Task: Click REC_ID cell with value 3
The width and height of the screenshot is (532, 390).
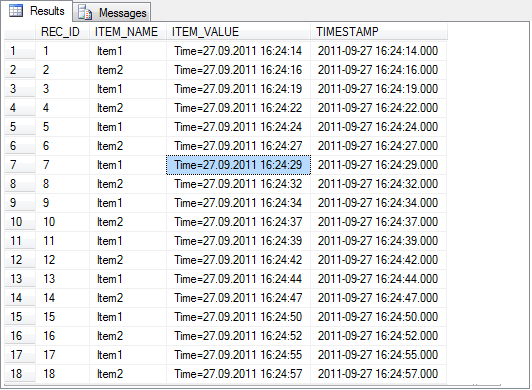Action: point(62,89)
